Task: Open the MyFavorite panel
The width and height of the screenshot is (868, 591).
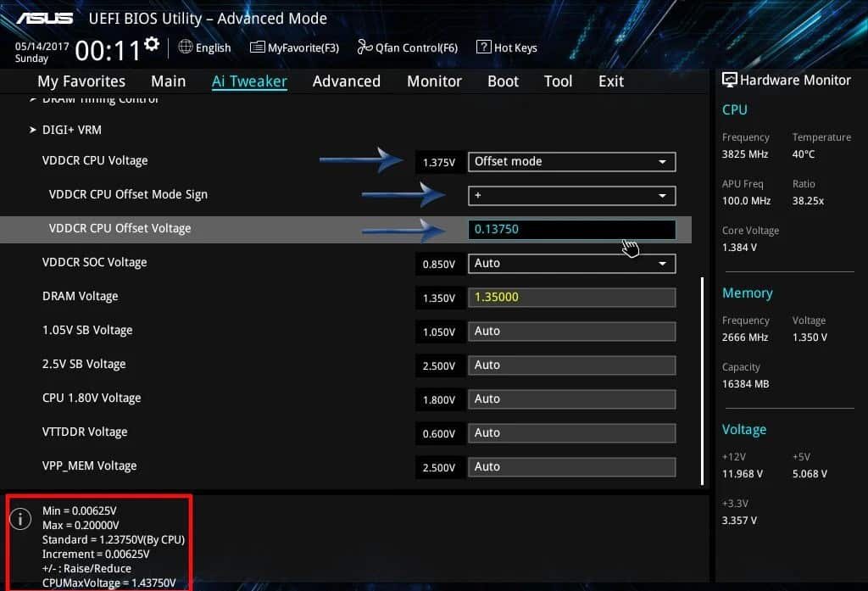Action: [294, 47]
